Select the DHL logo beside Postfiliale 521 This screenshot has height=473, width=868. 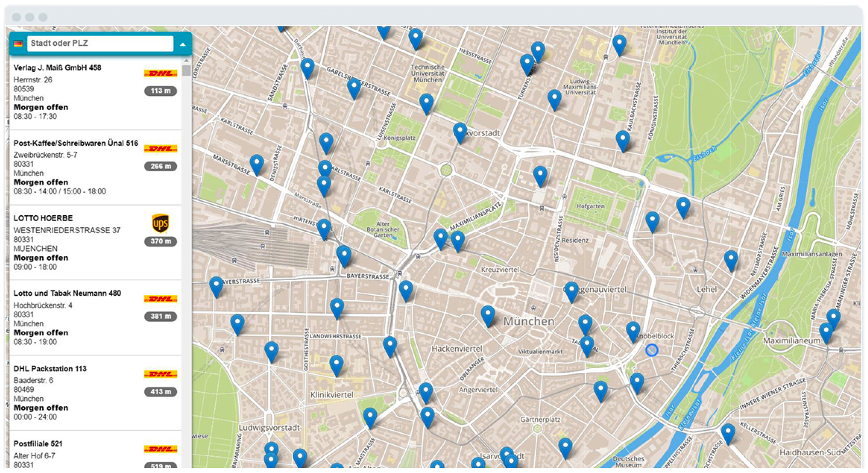[160, 448]
